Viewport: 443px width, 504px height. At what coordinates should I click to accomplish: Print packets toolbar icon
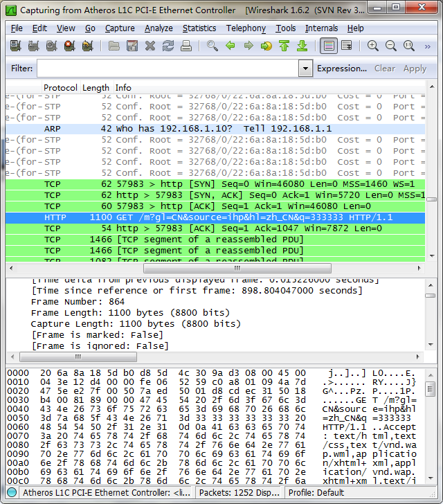pos(186,46)
